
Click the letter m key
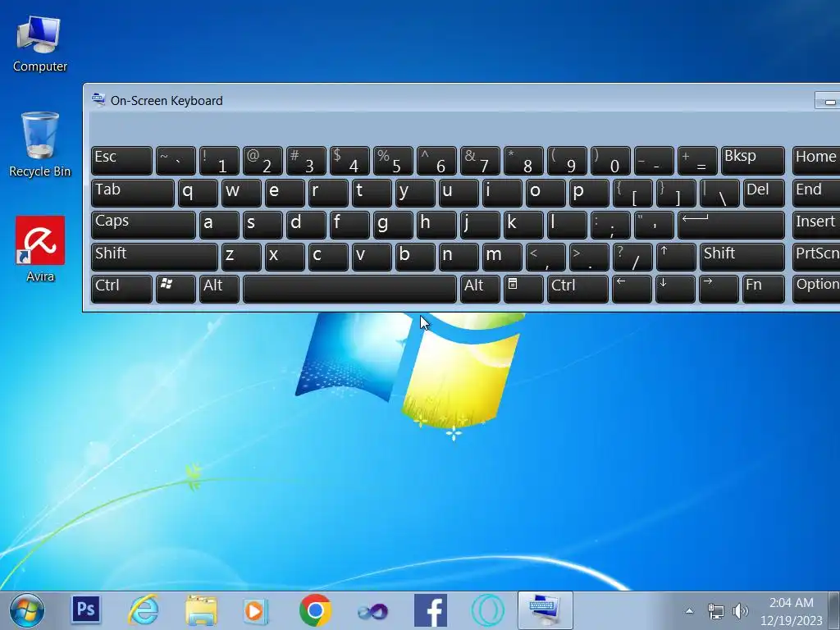click(502, 257)
